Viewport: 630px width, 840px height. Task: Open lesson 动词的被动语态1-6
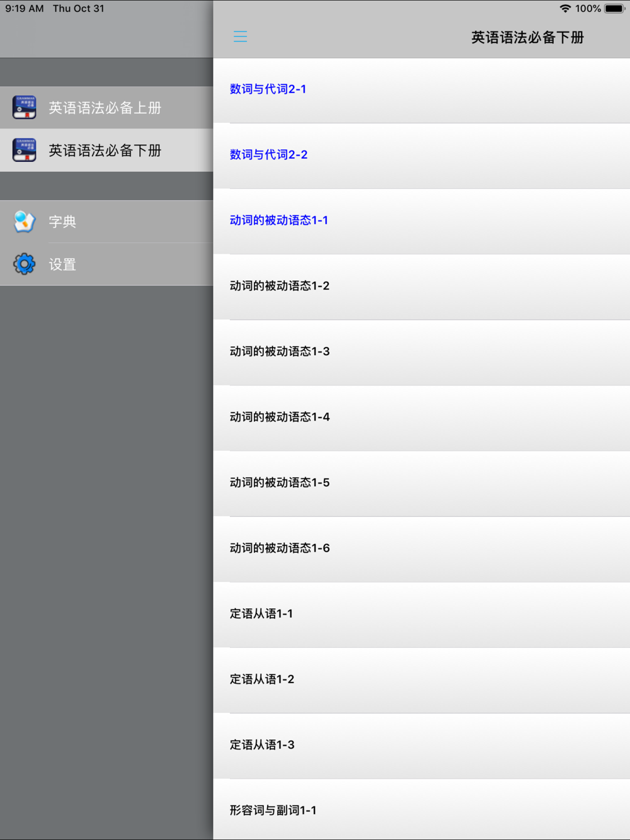tap(421, 548)
